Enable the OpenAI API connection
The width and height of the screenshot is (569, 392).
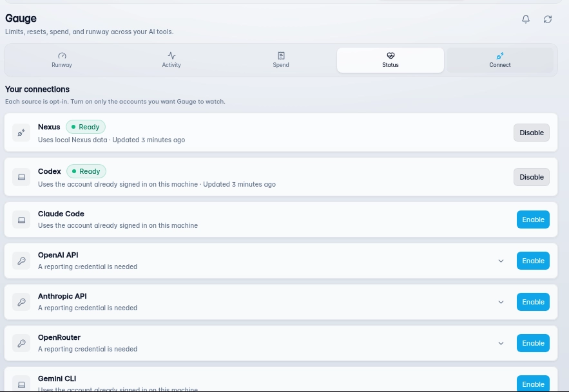click(533, 261)
